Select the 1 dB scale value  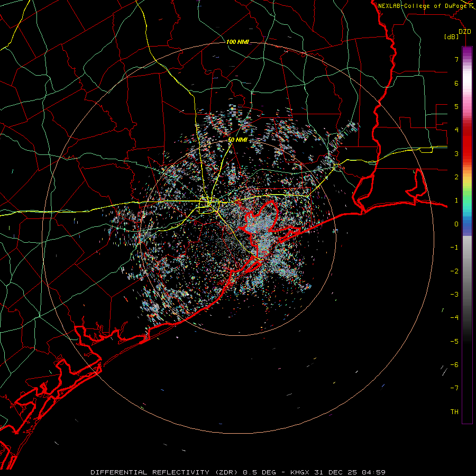click(x=456, y=200)
